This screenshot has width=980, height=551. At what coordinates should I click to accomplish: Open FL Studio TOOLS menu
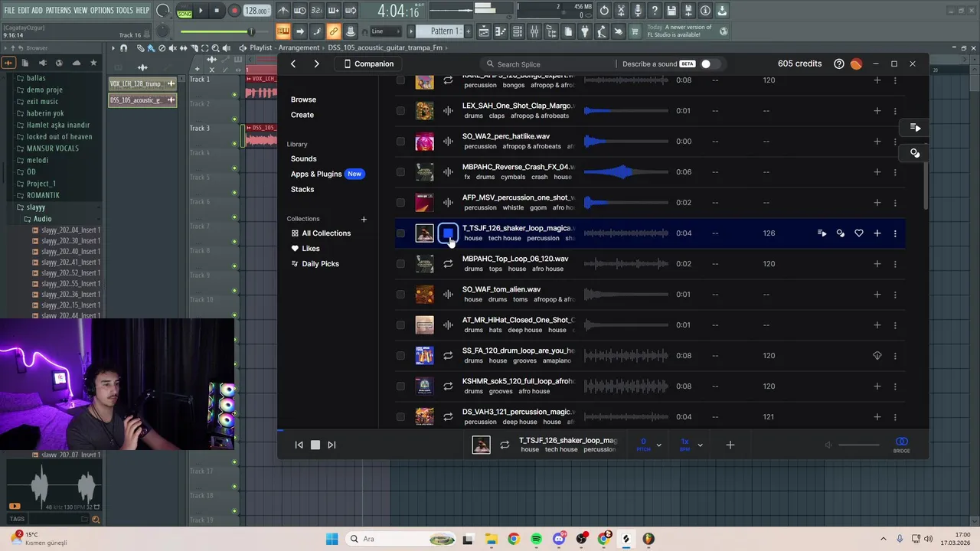tap(124, 11)
